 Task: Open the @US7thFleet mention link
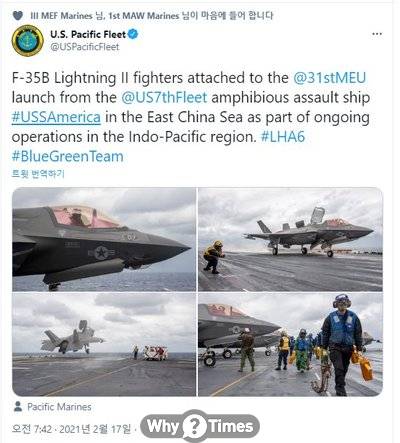click(164, 97)
